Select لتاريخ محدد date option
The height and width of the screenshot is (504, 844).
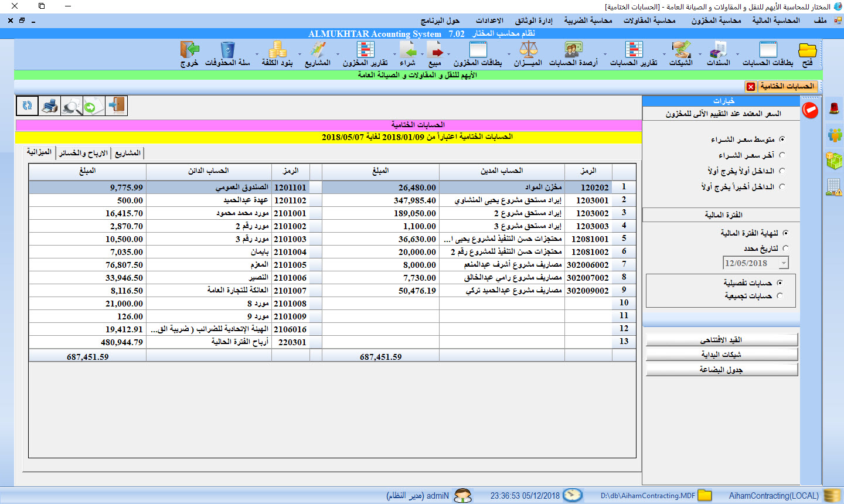pos(785,248)
